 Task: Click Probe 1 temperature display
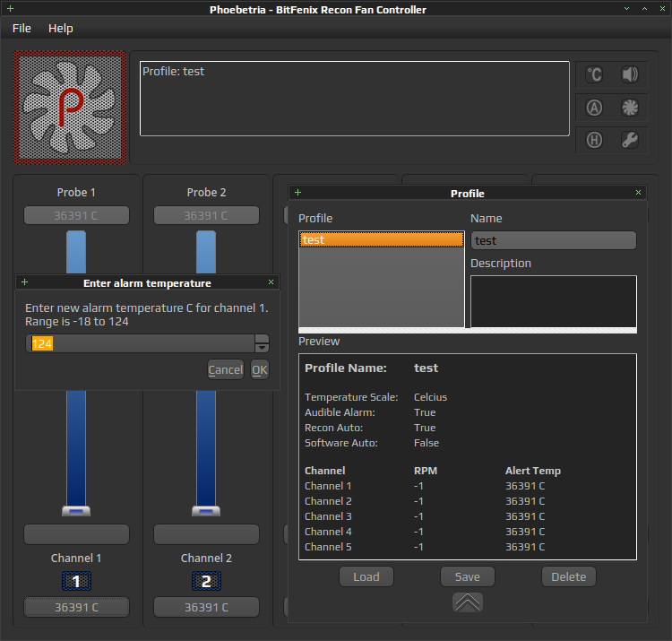point(76,215)
